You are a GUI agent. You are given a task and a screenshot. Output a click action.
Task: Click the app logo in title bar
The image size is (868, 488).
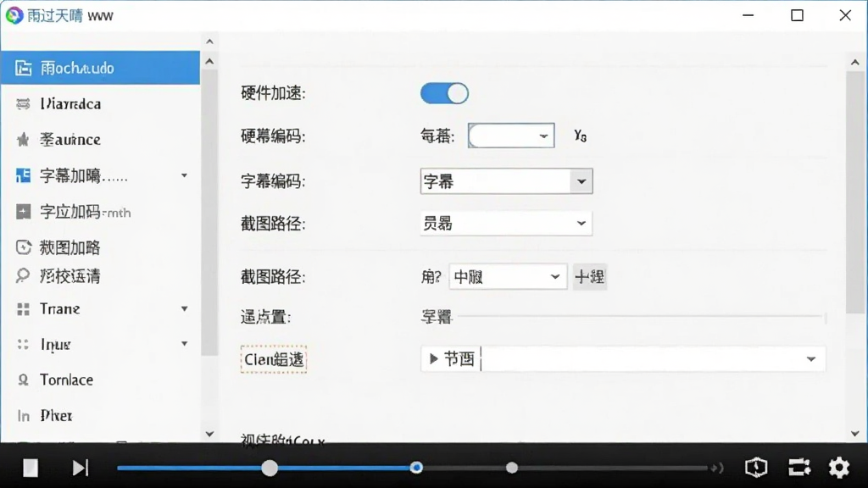[x=14, y=15]
